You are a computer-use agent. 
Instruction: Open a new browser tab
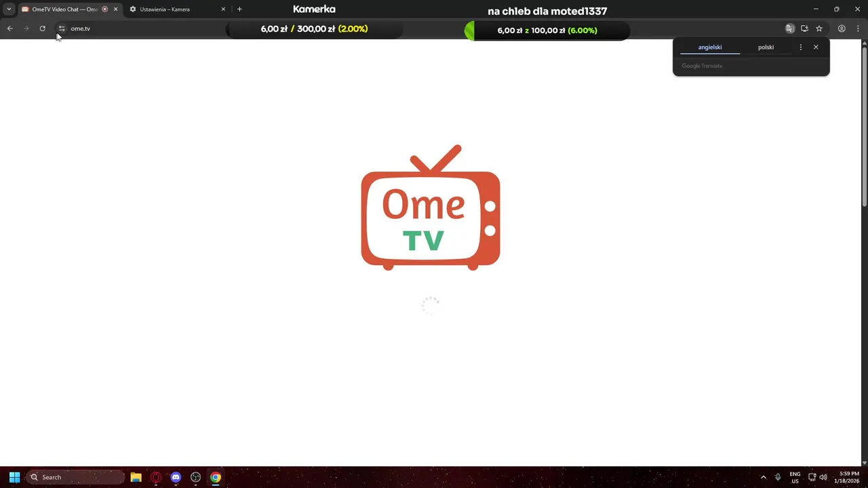tap(239, 9)
